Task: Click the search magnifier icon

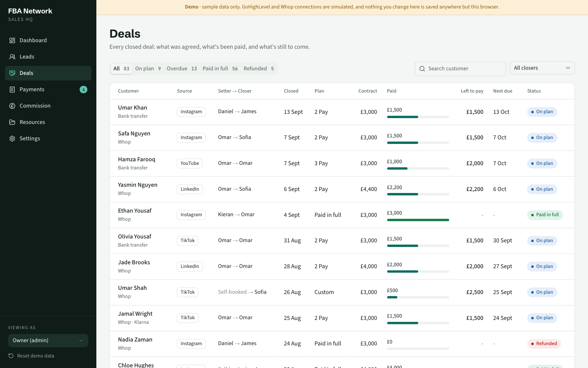Action: [x=422, y=69]
